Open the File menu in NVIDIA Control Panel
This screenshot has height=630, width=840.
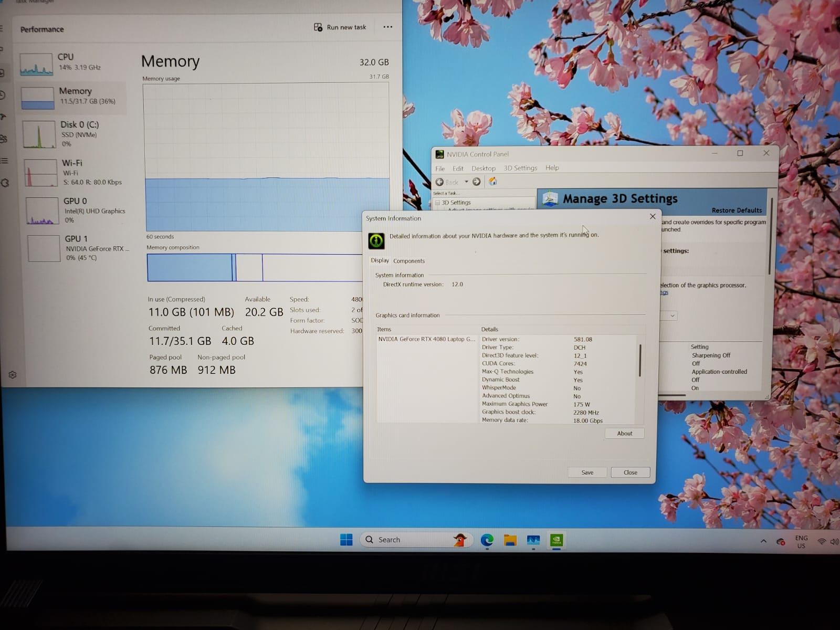[440, 169]
